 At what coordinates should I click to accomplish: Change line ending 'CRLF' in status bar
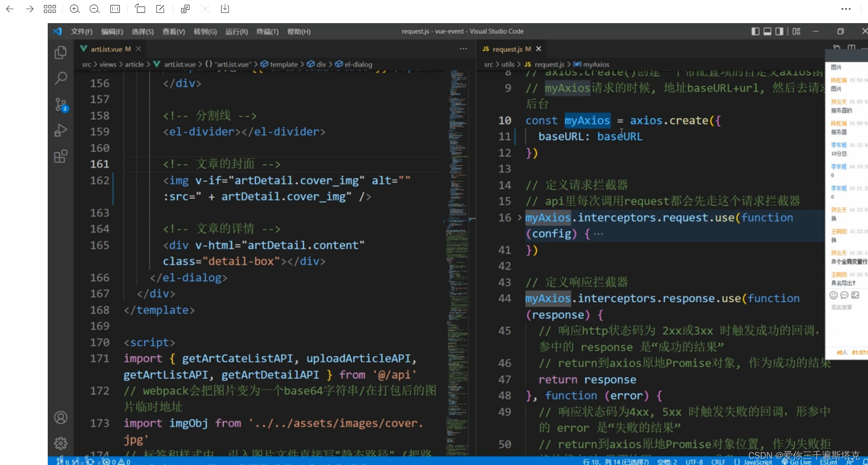pos(718,462)
